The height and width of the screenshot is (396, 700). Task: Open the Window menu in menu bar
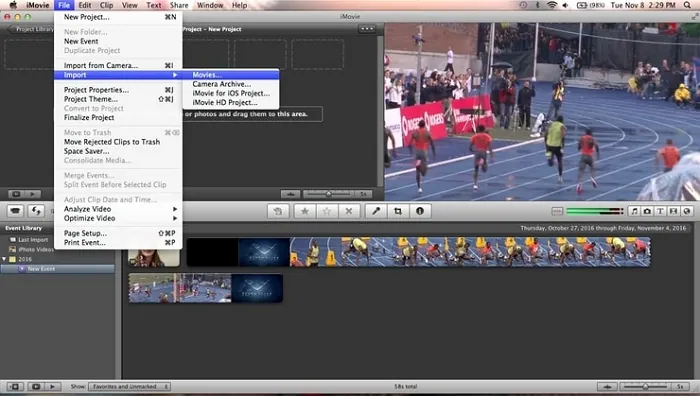[x=210, y=5]
